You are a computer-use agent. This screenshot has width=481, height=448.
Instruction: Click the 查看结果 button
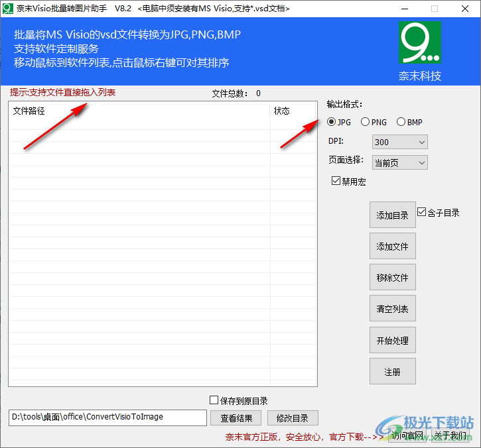pyautogui.click(x=236, y=418)
